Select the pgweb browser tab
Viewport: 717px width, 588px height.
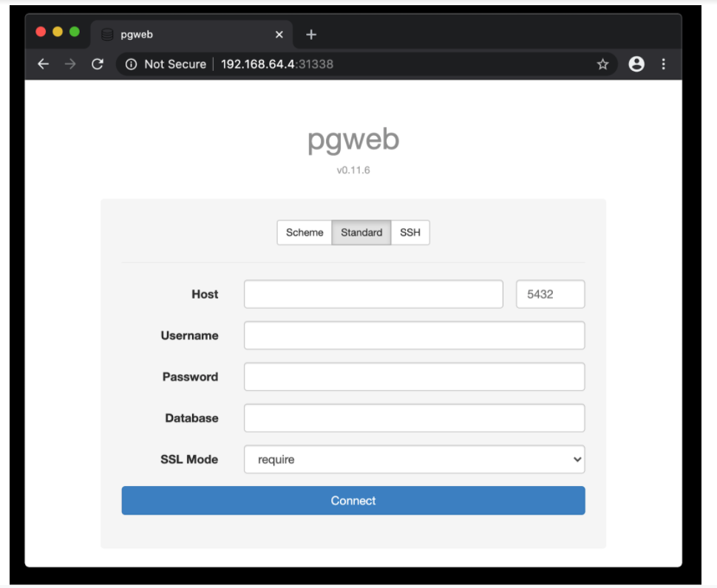pyautogui.click(x=192, y=34)
